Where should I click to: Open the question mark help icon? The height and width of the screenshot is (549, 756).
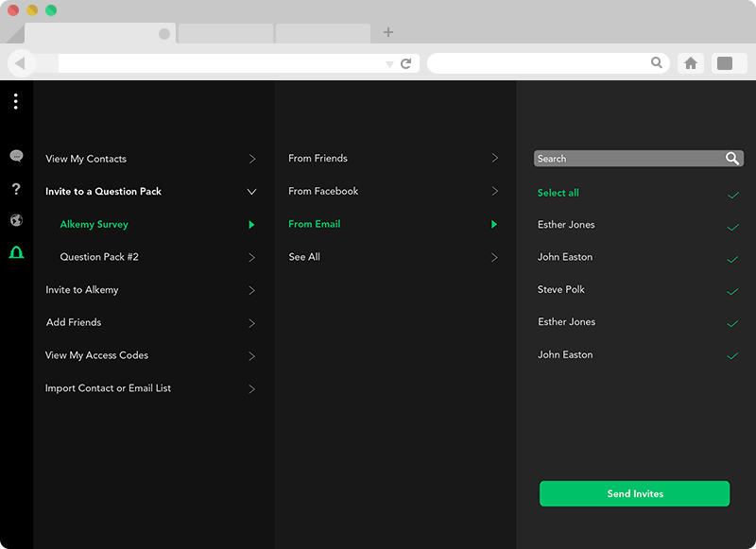[16, 189]
